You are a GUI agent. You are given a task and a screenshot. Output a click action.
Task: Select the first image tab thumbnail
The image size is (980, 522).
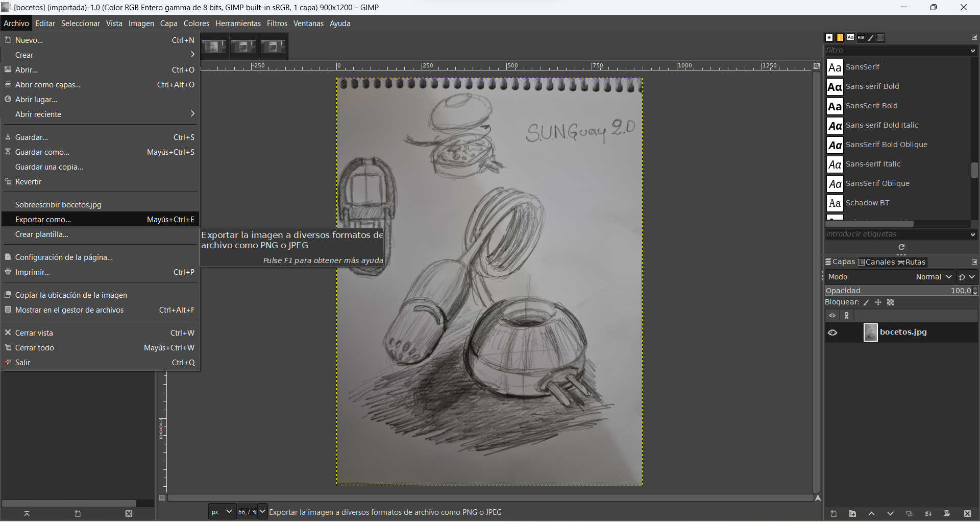coord(214,46)
